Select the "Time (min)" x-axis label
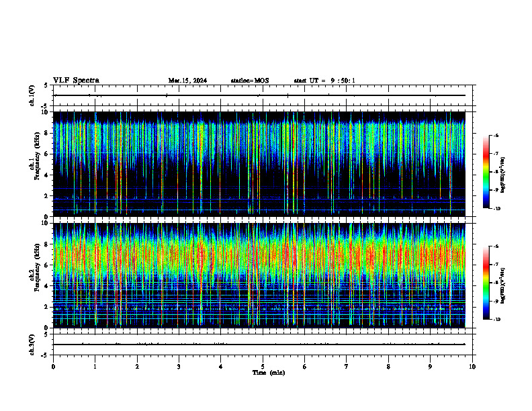Image resolution: width=532 pixels, height=411 pixels. point(269,373)
